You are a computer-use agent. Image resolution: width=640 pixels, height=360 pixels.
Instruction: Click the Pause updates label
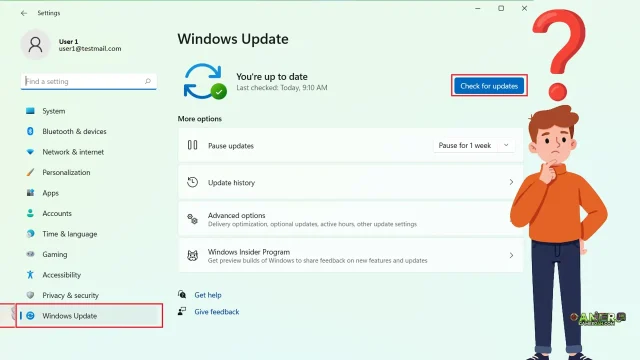231,146
